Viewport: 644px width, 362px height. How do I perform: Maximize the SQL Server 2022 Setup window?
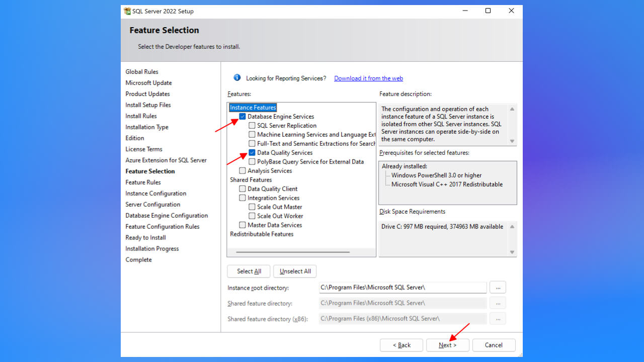[x=488, y=11]
